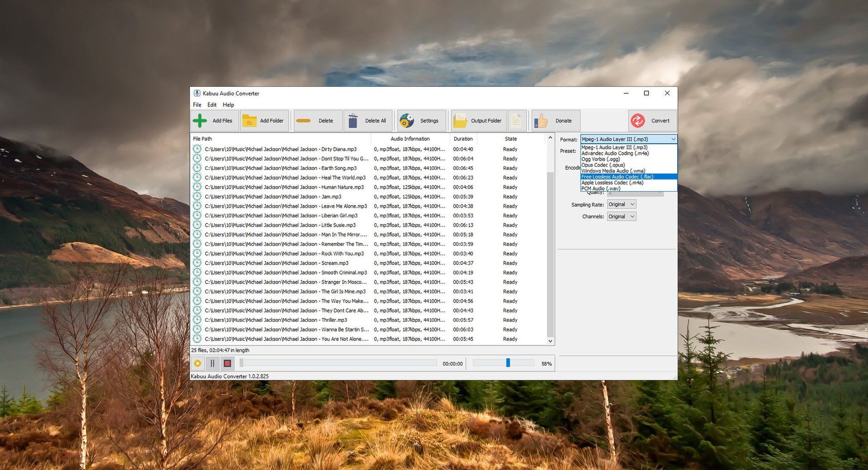Open the File menu
The height and width of the screenshot is (470, 868).
click(x=197, y=105)
